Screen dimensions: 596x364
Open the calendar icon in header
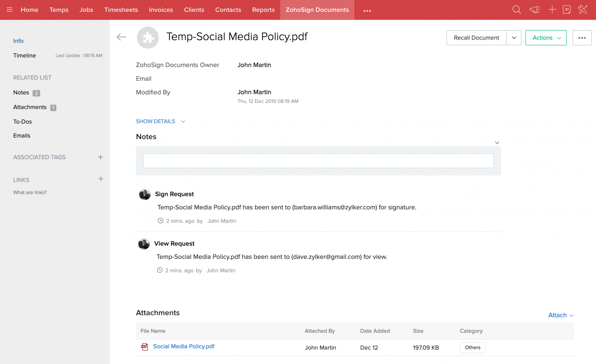point(567,10)
